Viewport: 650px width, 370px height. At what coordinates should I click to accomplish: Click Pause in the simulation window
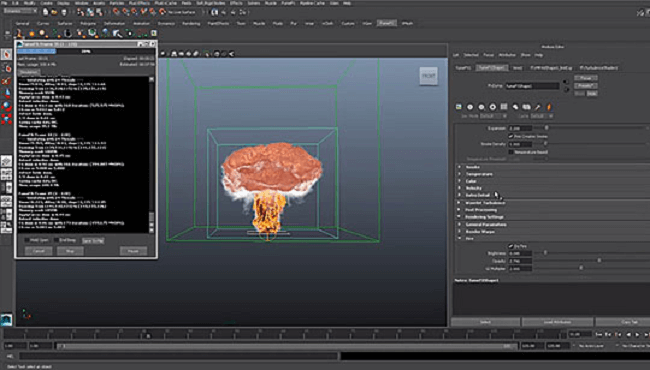click(x=133, y=251)
